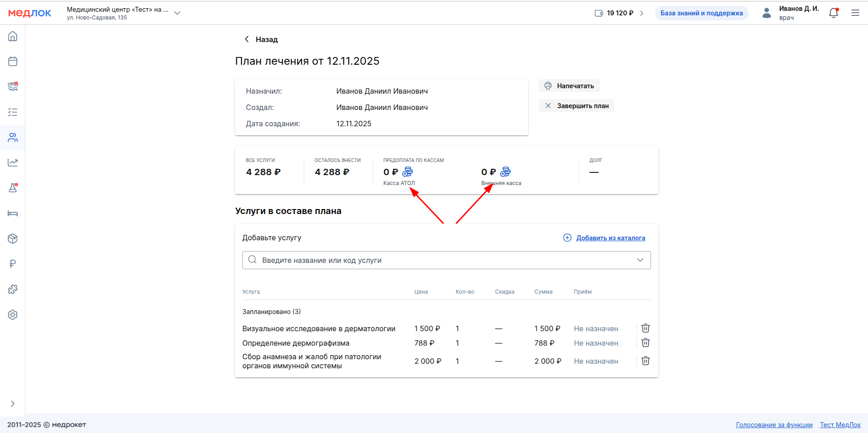Click coins icon for Внешняя касса prepayment
The image size is (868, 433).
click(x=505, y=172)
